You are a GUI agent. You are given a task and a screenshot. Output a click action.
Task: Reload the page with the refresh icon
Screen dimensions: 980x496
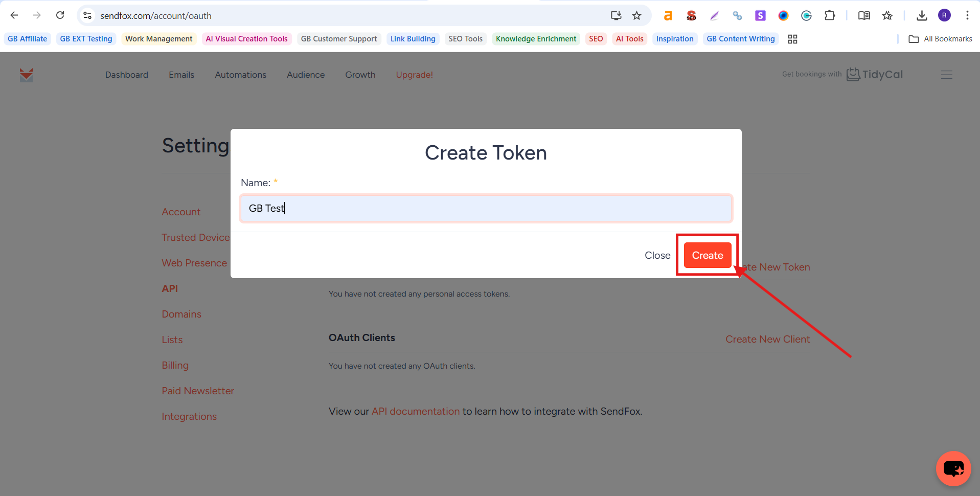click(60, 15)
